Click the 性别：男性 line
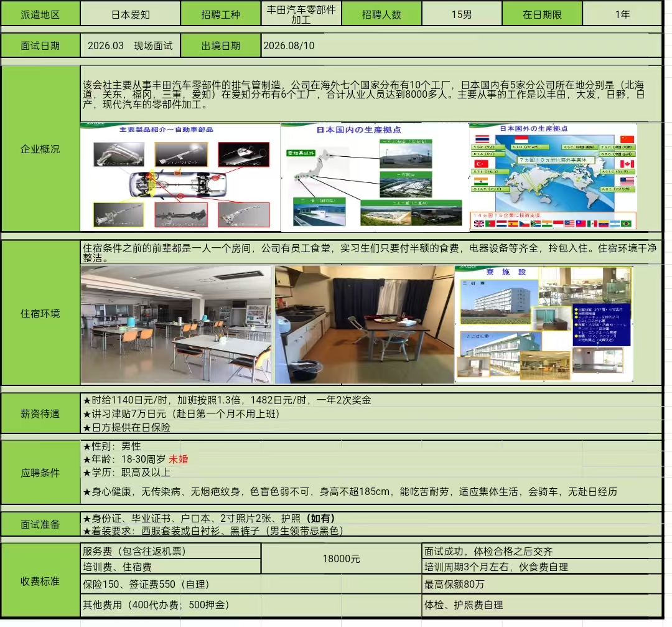This screenshot has width=672, height=627. 112,446
